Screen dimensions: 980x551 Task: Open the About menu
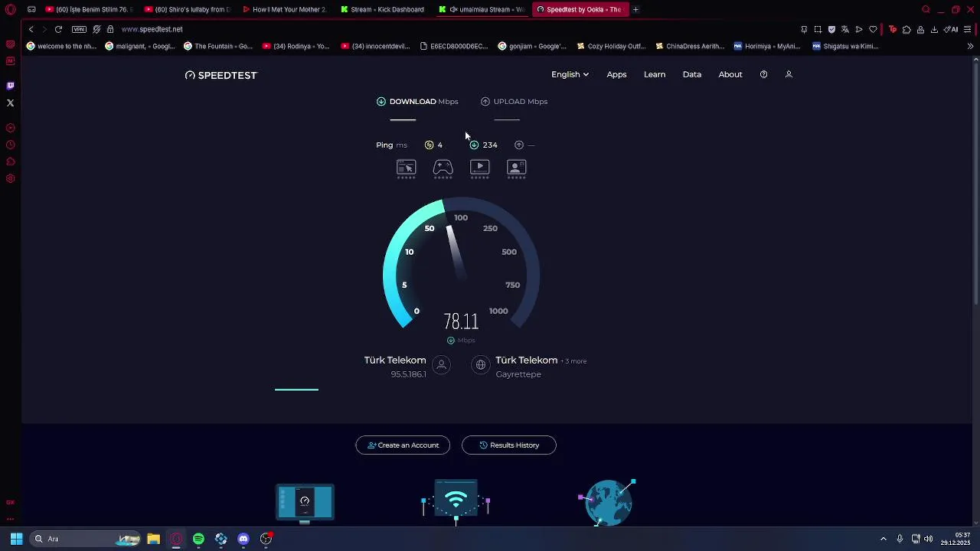click(730, 74)
